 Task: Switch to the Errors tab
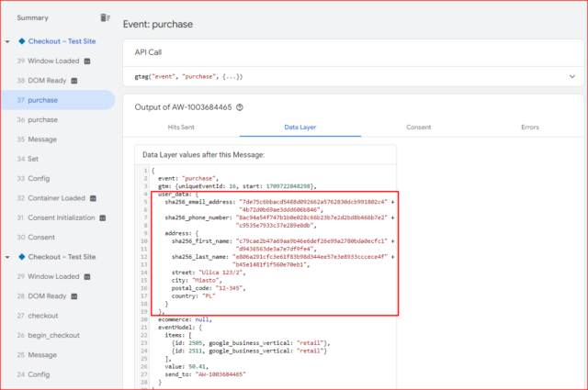pos(530,127)
